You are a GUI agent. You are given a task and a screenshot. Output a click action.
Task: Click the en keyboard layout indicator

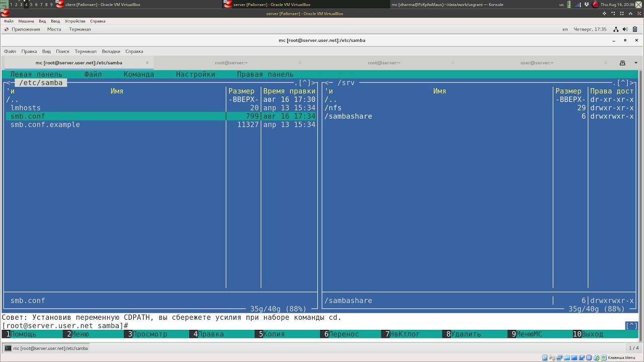[565, 29]
